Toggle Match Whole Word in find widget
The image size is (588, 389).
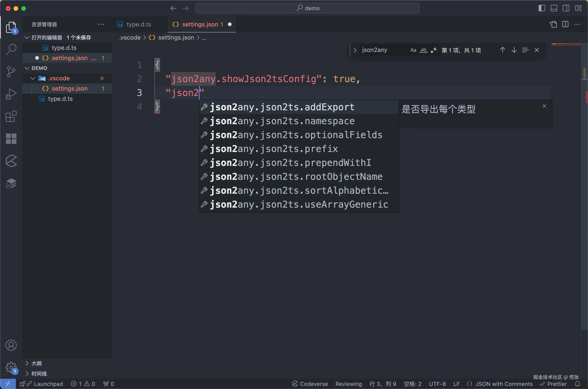(x=424, y=50)
